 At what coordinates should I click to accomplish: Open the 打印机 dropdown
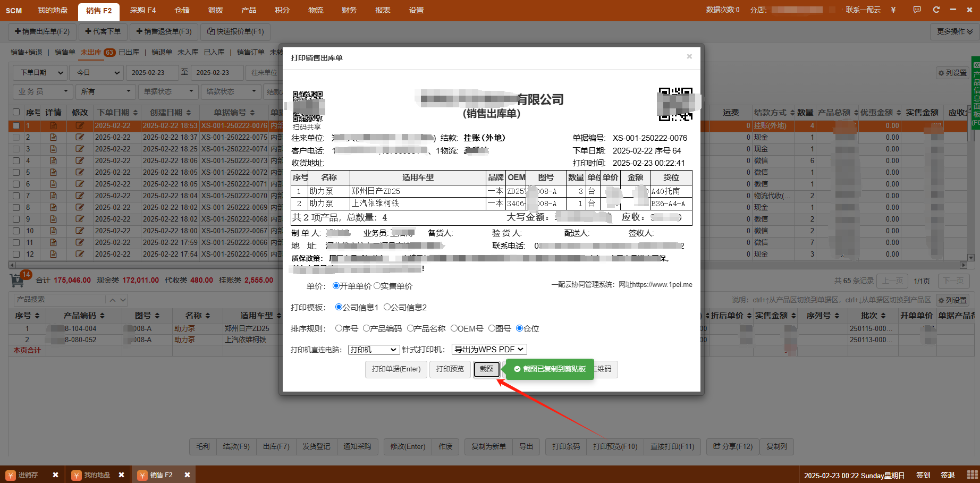pyautogui.click(x=374, y=350)
